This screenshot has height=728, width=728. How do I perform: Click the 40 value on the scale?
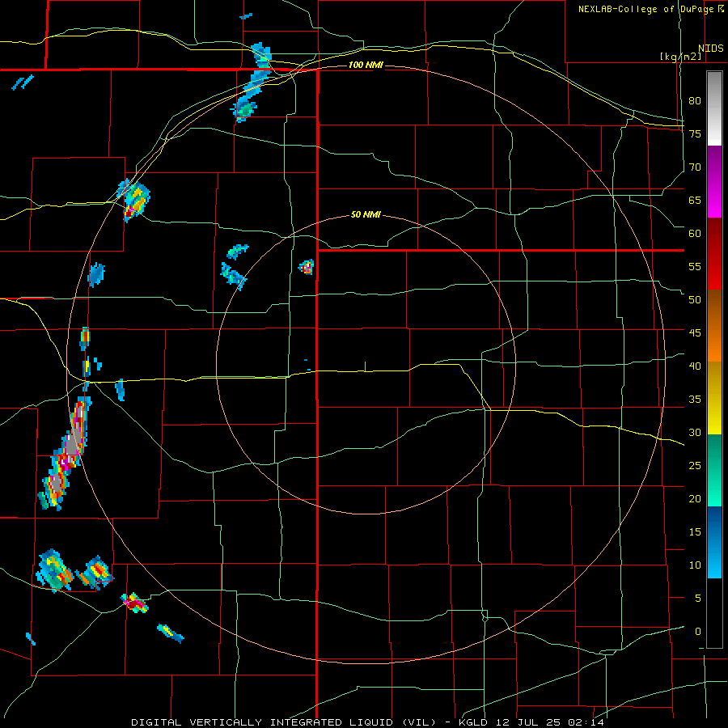tap(695, 366)
